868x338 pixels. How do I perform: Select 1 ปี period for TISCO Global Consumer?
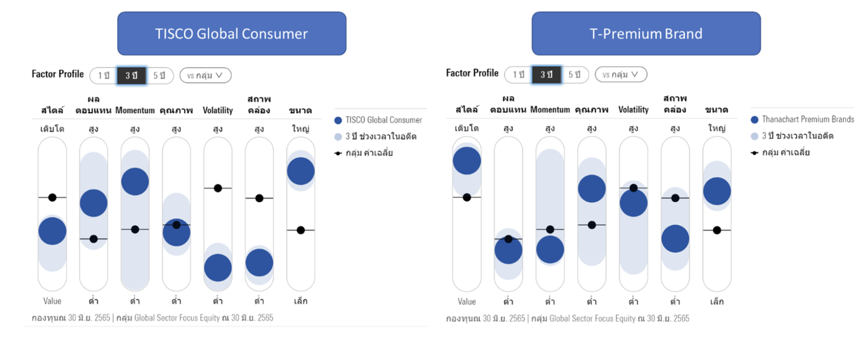click(x=104, y=76)
